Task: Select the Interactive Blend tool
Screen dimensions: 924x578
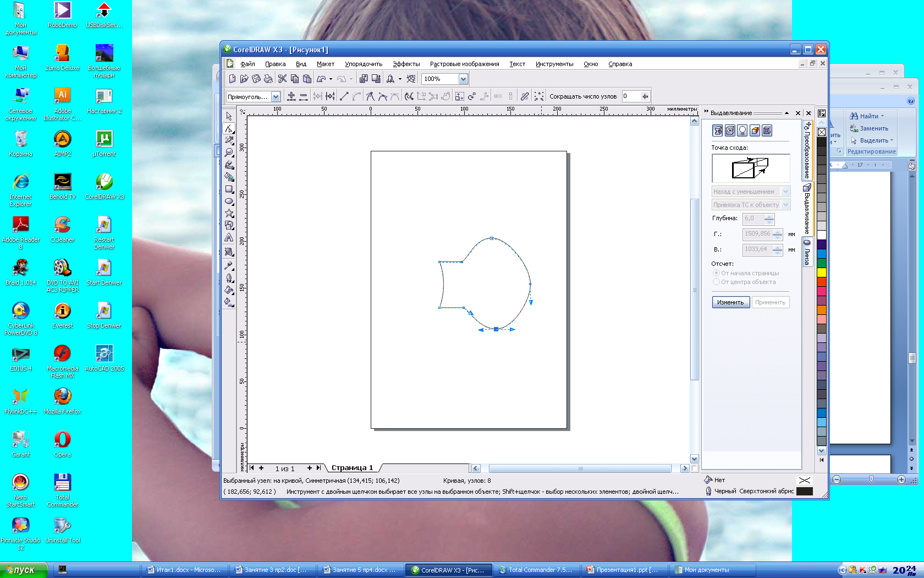Action: (x=229, y=252)
